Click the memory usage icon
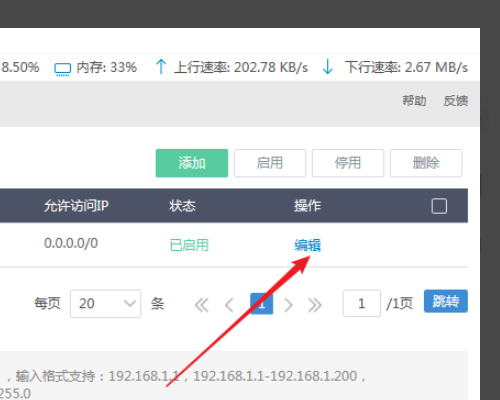Image resolution: width=500 pixels, height=400 pixels. click(x=62, y=69)
